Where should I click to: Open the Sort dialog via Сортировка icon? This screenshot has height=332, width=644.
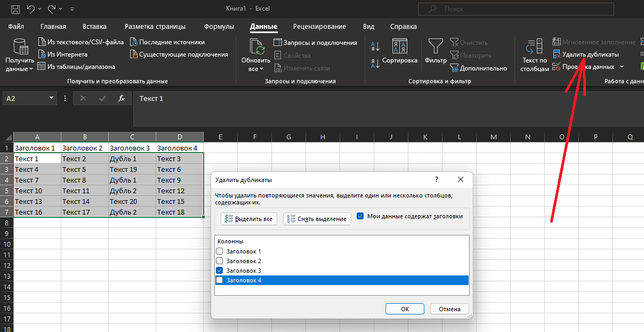point(399,46)
